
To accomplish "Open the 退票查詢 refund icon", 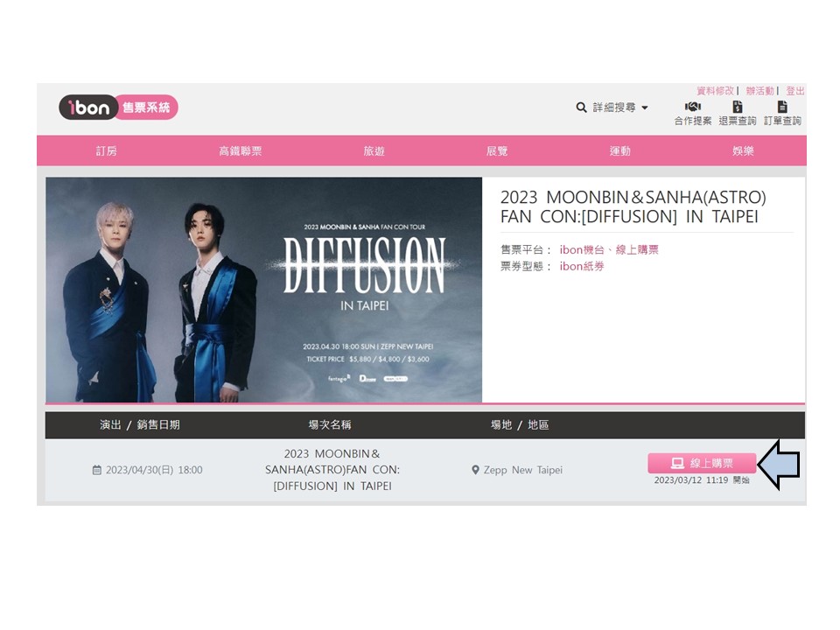I will (x=738, y=107).
